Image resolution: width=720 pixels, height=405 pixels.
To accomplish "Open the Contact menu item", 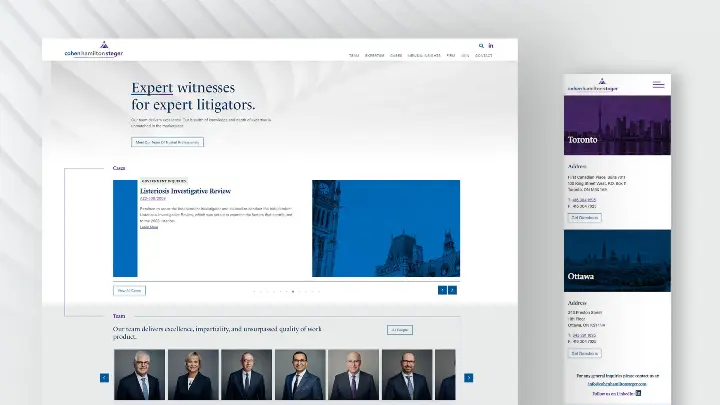I will pyautogui.click(x=483, y=56).
